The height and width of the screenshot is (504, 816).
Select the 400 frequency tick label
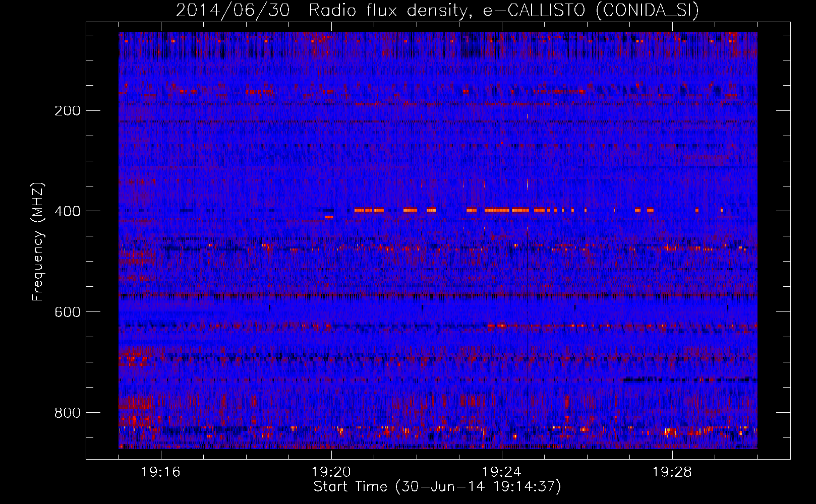point(67,211)
